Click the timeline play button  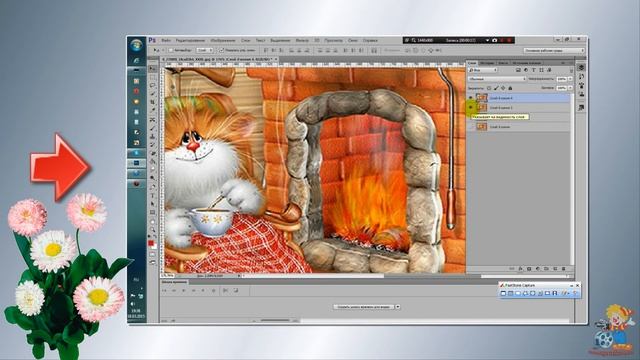pos(184,291)
